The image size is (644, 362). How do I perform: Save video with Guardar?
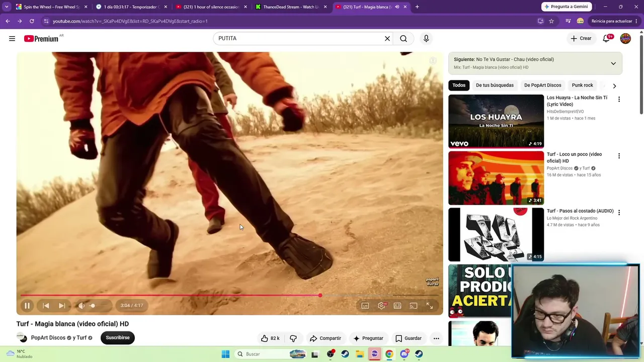tap(409, 338)
